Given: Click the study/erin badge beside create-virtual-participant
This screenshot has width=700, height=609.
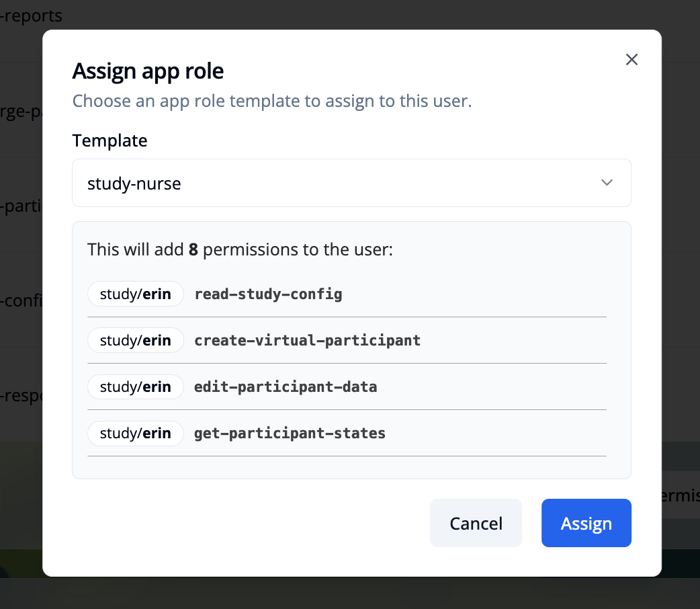Looking at the screenshot, I should coord(135,340).
